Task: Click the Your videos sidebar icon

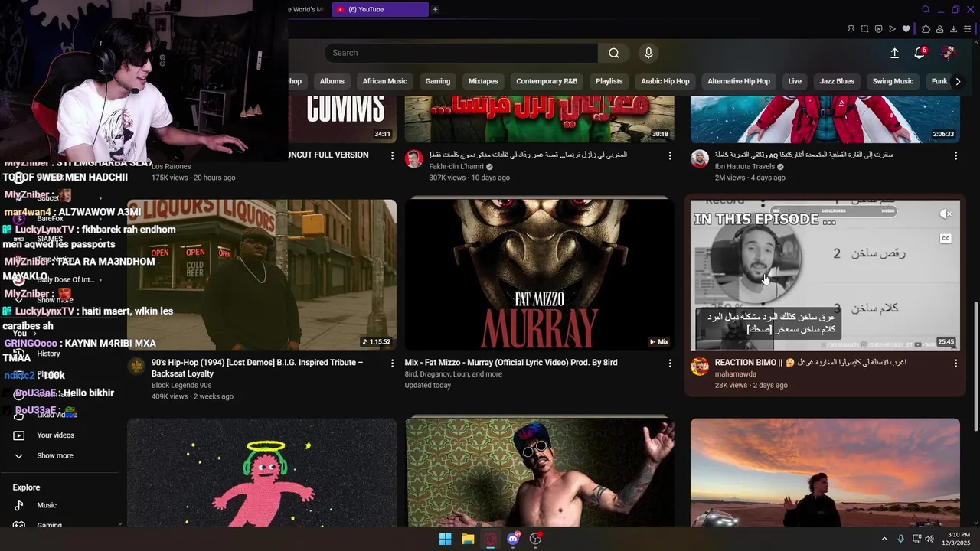Action: click(19, 435)
